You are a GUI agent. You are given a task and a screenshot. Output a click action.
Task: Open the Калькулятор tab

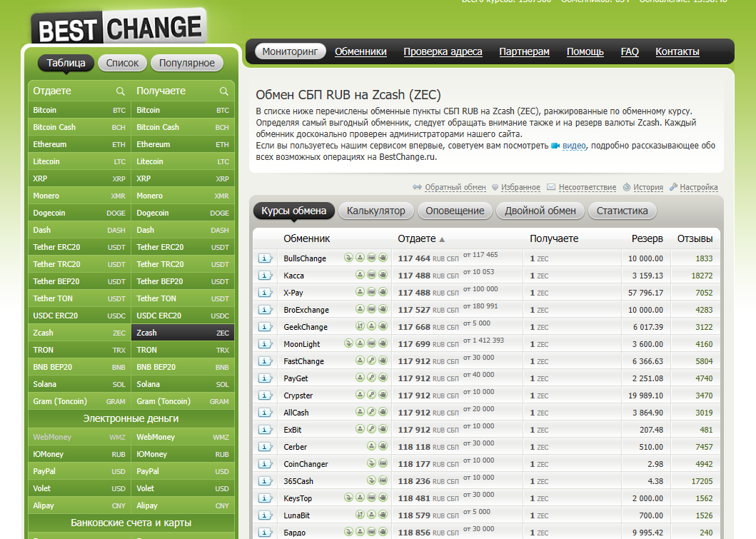[376, 211]
